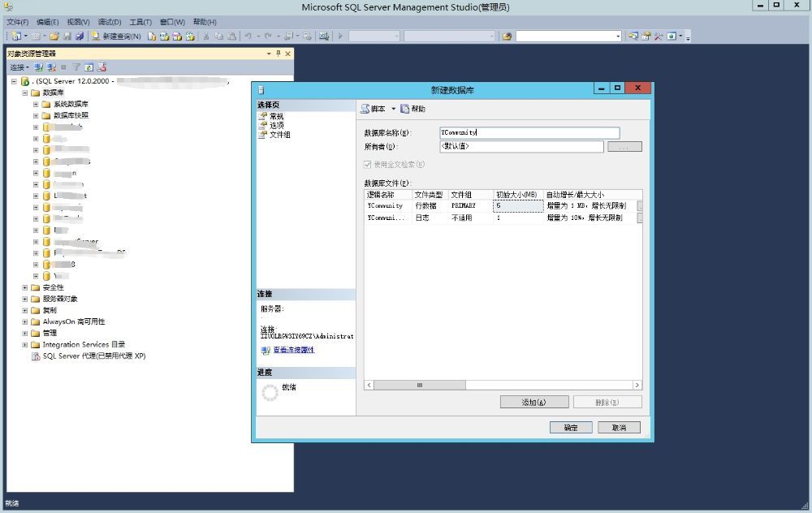
Task: Click the PRIMARY filegroup cell
Action: 469,205
